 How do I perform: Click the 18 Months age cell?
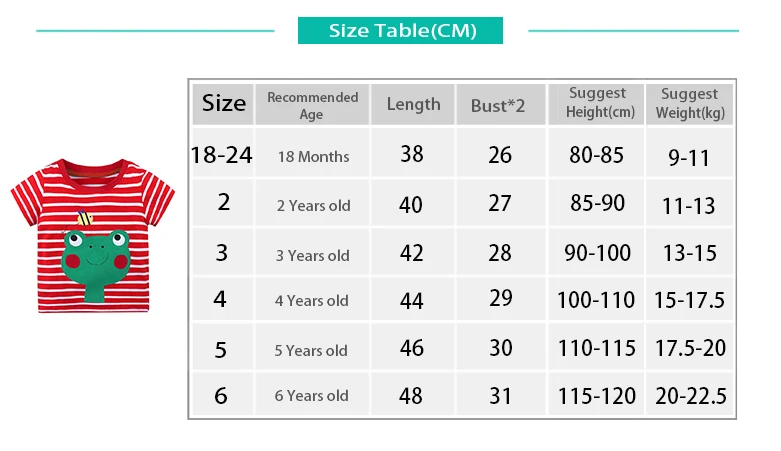pos(312,154)
